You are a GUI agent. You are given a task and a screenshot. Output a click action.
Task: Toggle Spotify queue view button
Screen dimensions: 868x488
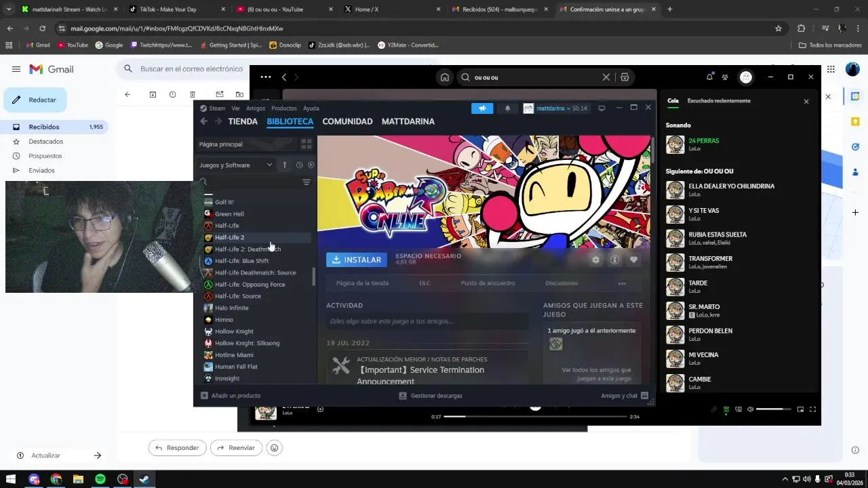point(726,409)
